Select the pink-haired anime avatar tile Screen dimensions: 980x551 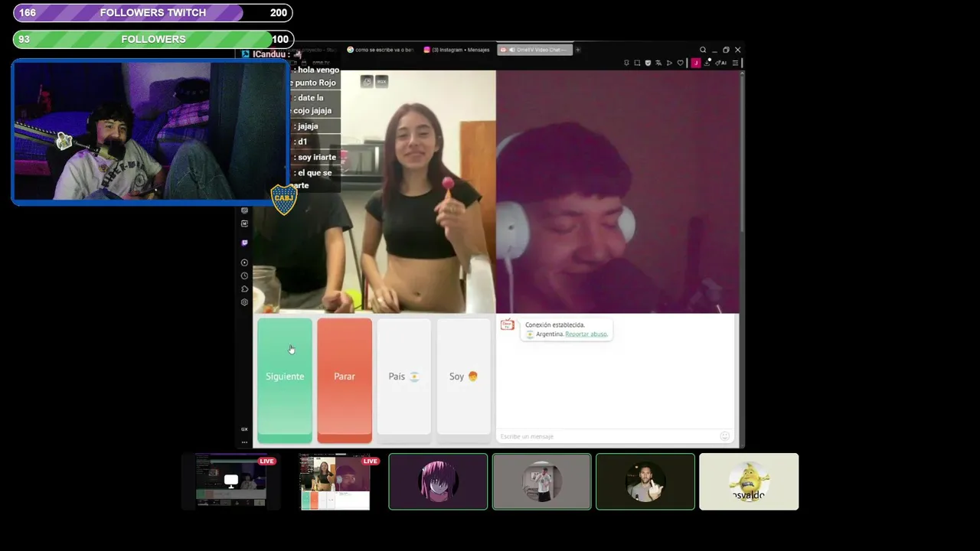[x=438, y=481]
